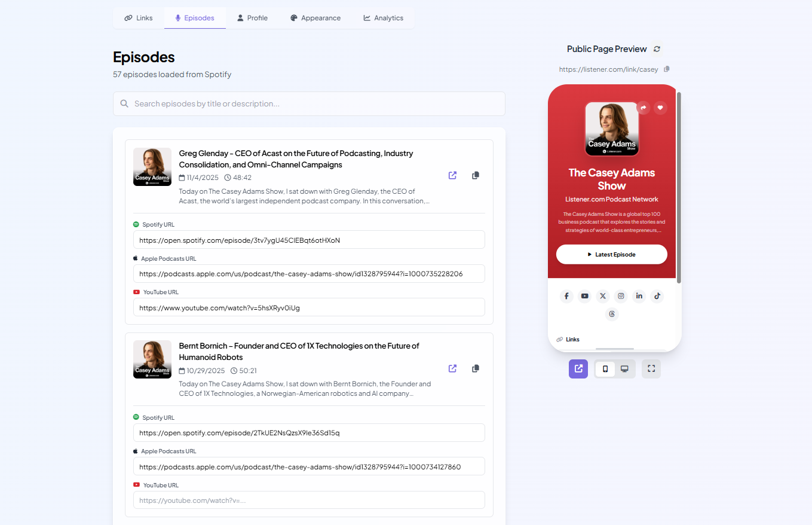The image size is (812, 525).
Task: Click the preview panel scrollbar
Action: click(x=679, y=185)
